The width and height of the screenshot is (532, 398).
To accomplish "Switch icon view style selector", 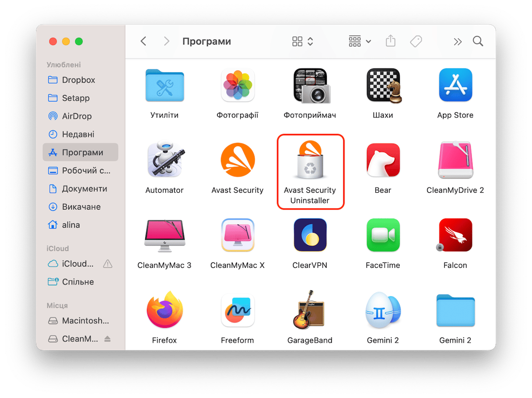I will click(x=303, y=42).
